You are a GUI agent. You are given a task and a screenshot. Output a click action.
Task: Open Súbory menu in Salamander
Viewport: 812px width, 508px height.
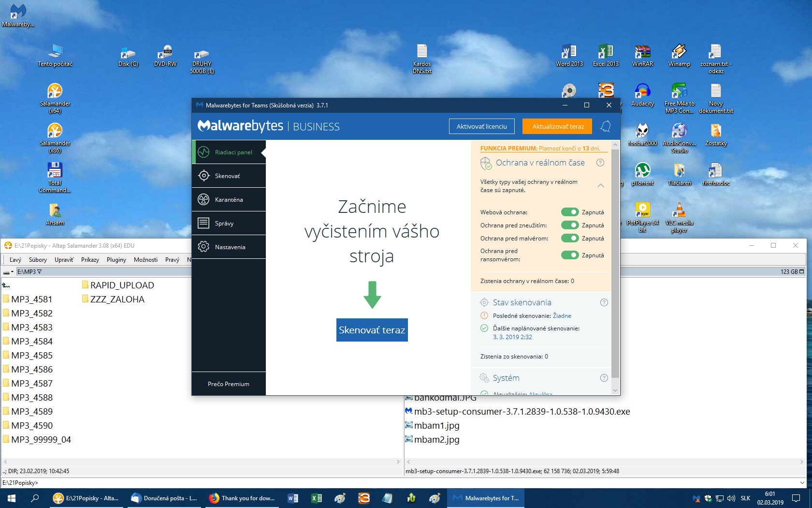38,260
